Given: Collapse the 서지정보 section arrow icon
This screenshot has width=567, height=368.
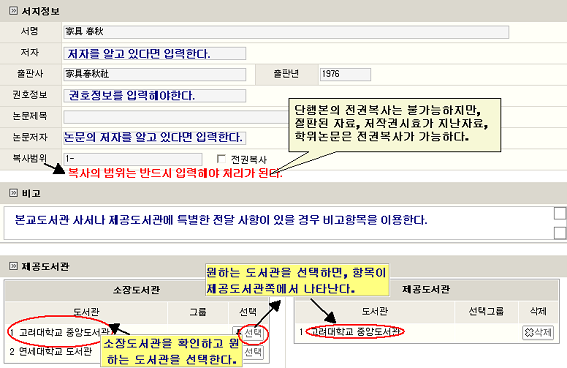Looking at the screenshot, I should (x=13, y=11).
